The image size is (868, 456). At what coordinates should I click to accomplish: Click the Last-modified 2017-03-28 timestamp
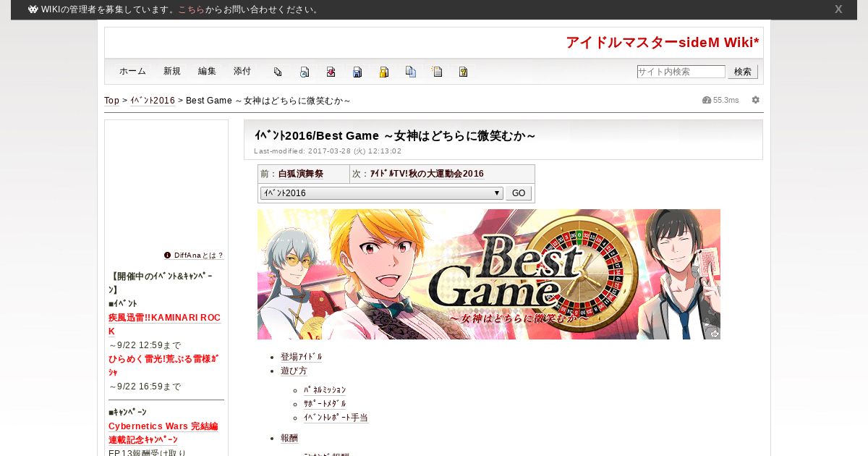(x=328, y=151)
